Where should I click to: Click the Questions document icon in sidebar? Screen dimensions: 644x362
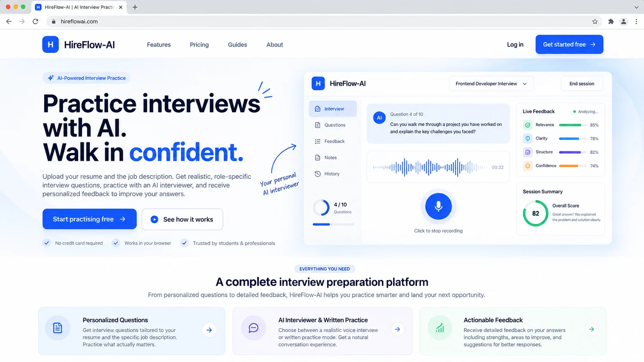[x=318, y=125]
